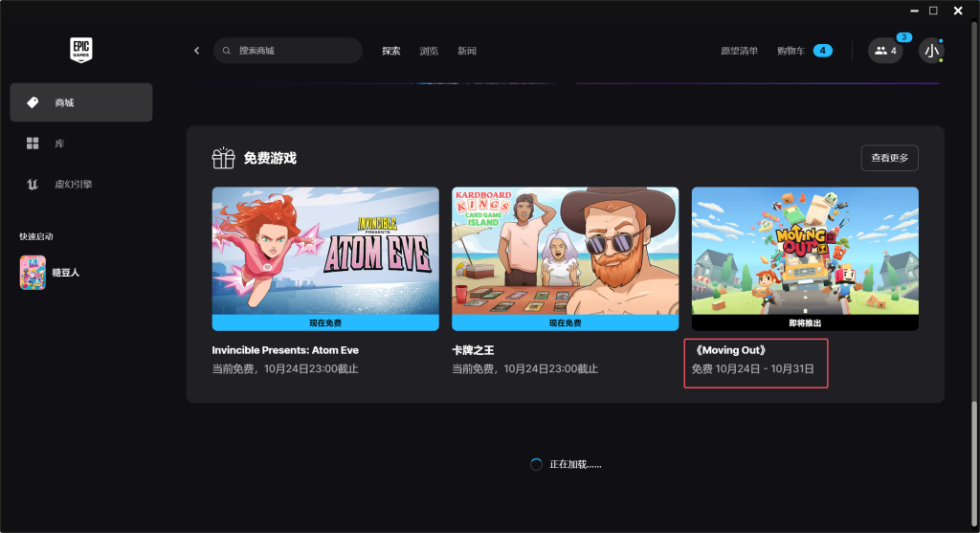Go back with the left chevron arrow

click(x=197, y=51)
